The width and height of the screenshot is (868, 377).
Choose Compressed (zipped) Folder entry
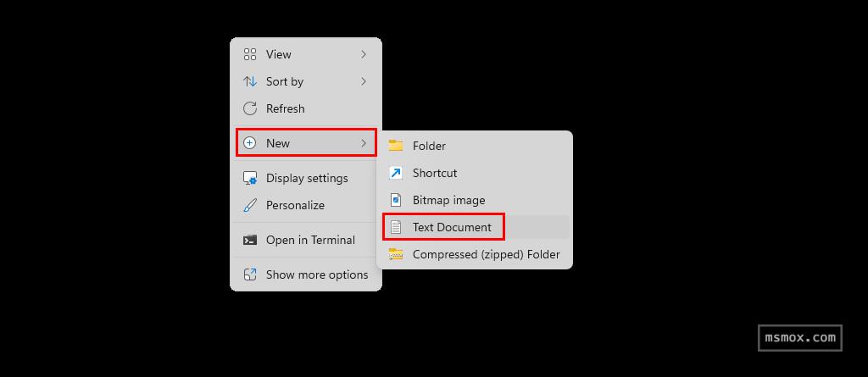click(x=486, y=254)
